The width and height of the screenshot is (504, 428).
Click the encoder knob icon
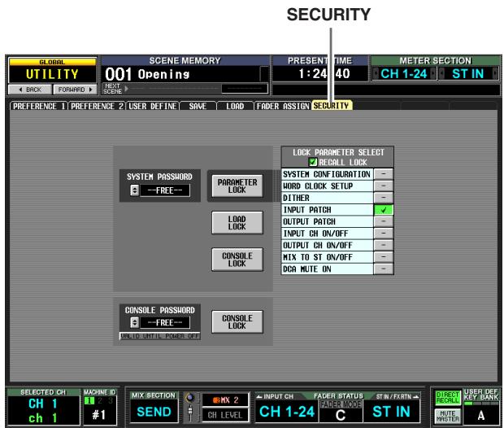point(190,398)
